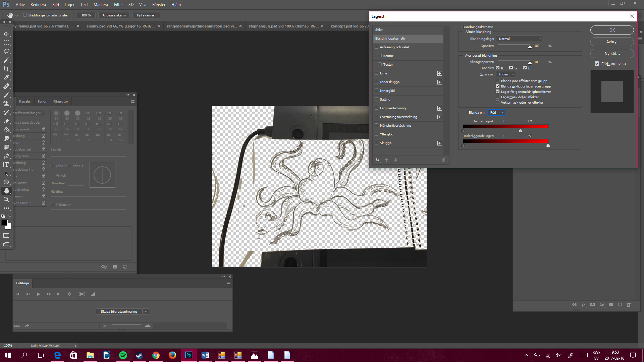Click the fx icon in the layer panel footer

(x=584, y=305)
